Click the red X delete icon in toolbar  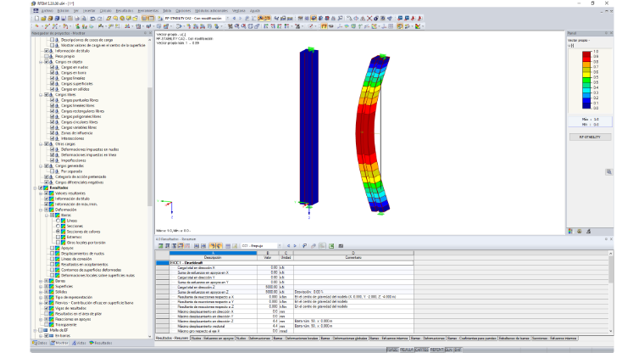pos(369,18)
